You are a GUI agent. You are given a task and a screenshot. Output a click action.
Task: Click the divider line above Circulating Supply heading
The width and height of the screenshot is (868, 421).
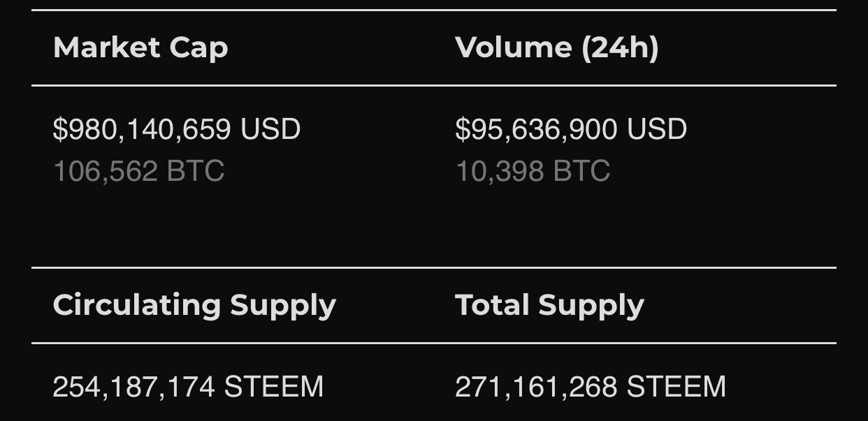(x=231, y=267)
